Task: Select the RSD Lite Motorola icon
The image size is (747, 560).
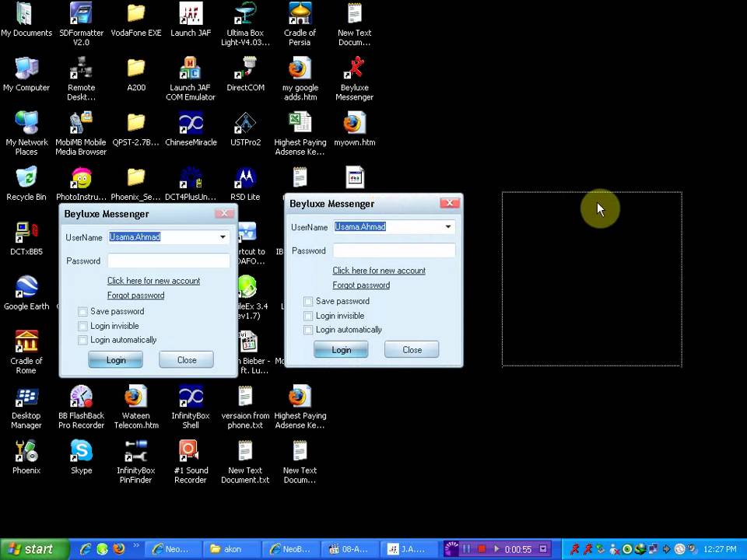Action: (x=245, y=184)
